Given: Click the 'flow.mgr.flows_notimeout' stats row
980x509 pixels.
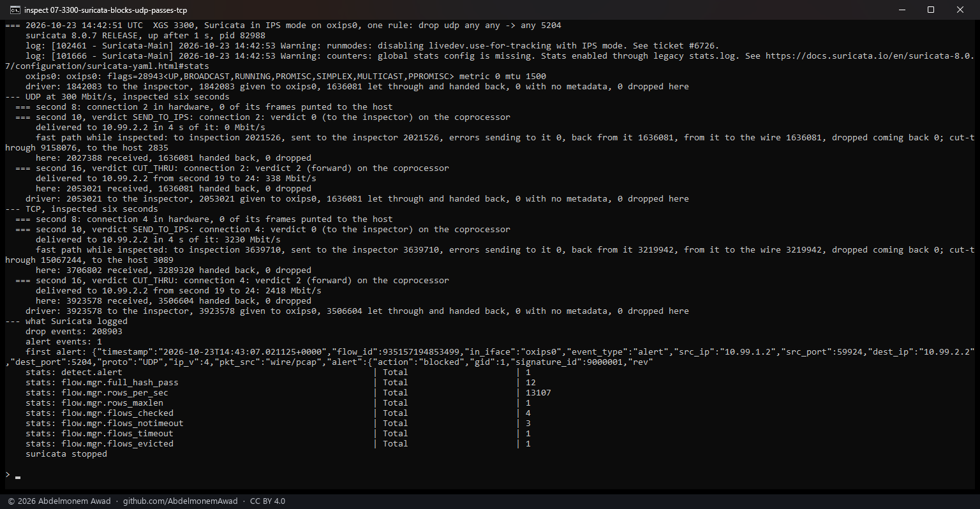Looking at the screenshot, I should (x=278, y=424).
